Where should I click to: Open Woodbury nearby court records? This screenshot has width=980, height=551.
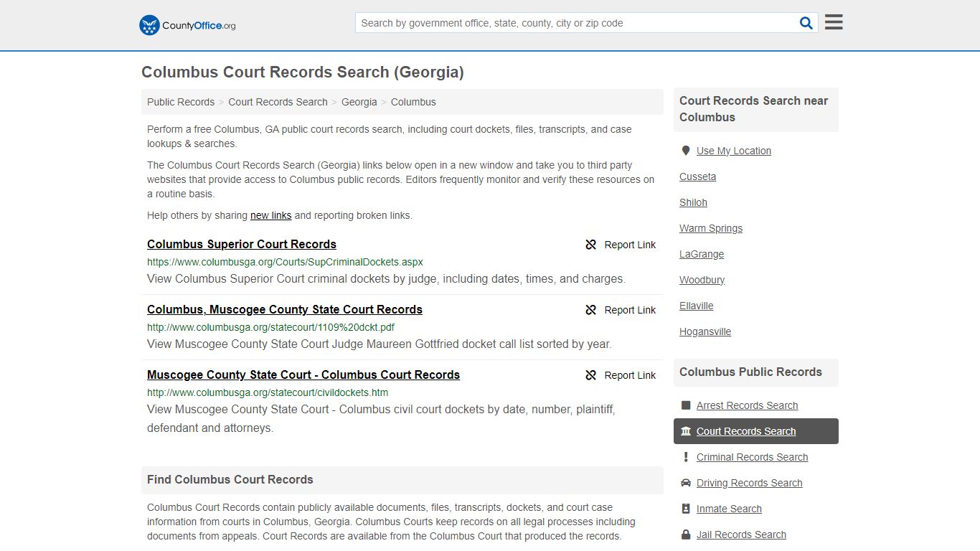point(702,280)
